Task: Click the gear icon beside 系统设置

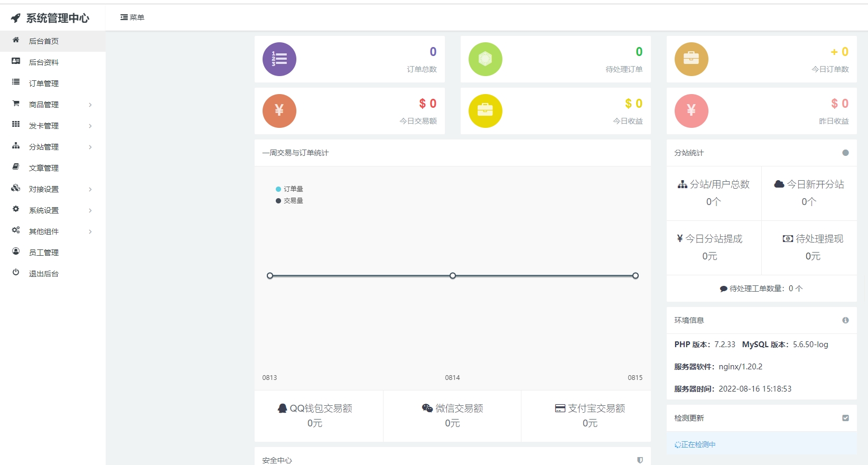Action: click(x=16, y=209)
